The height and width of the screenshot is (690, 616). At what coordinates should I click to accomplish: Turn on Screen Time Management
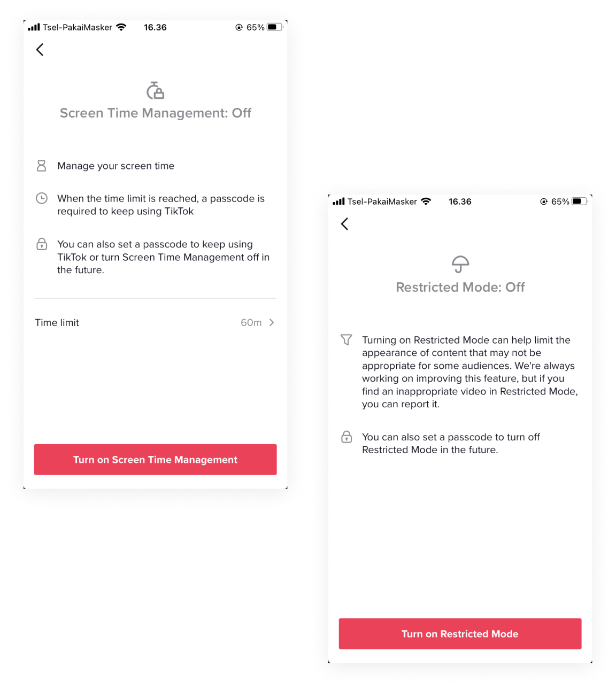point(155,460)
